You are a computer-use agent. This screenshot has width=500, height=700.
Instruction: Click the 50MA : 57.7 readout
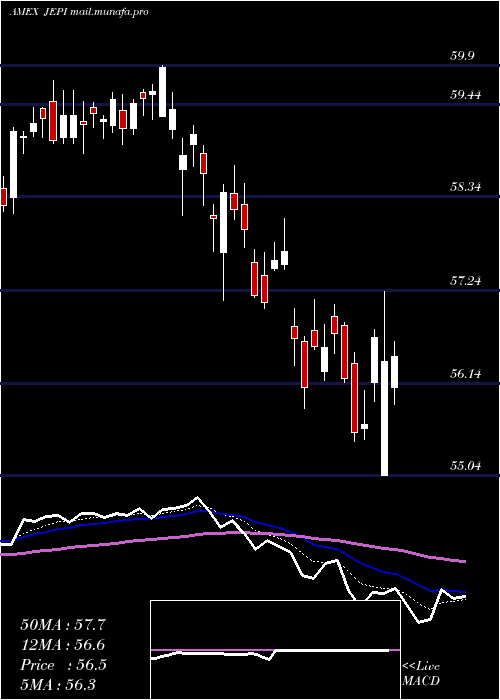tap(63, 625)
